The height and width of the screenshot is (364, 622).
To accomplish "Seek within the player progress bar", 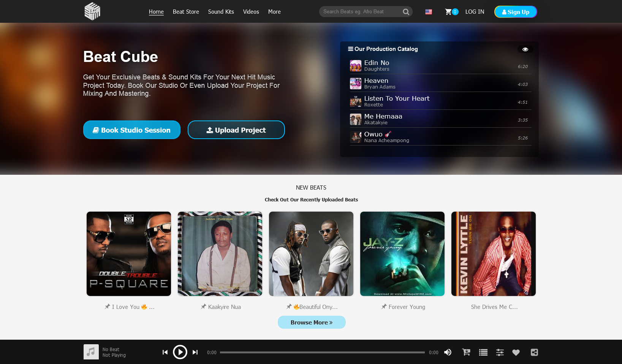I will 322,352.
